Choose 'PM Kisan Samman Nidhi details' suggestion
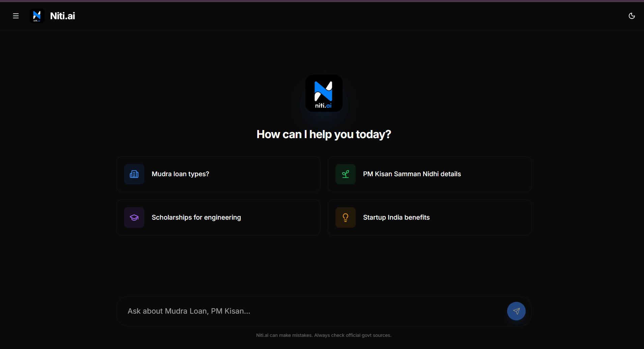This screenshot has height=349, width=644. pyautogui.click(x=412, y=174)
